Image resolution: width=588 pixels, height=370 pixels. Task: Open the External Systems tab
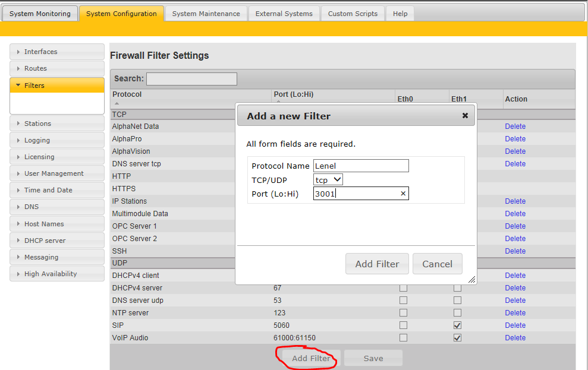coord(284,14)
